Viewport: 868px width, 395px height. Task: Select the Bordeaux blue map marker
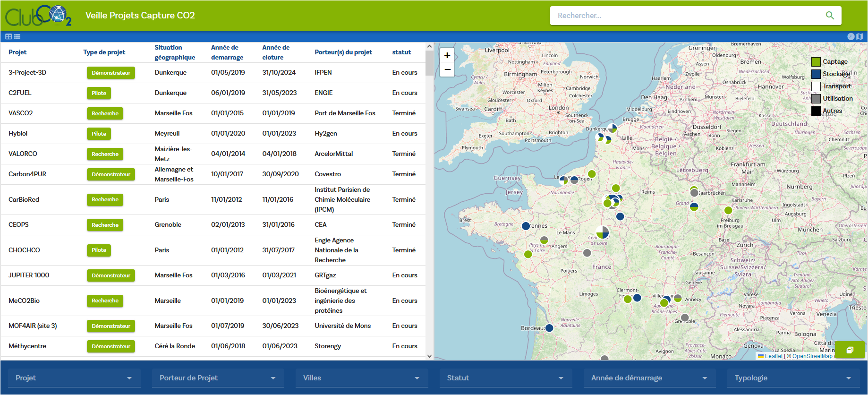[x=549, y=328]
